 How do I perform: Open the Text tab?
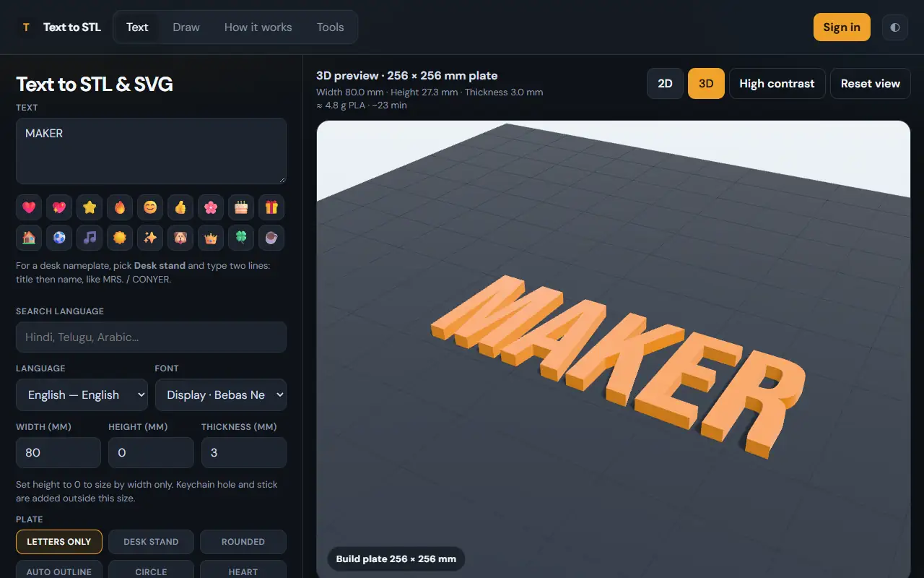pos(137,27)
